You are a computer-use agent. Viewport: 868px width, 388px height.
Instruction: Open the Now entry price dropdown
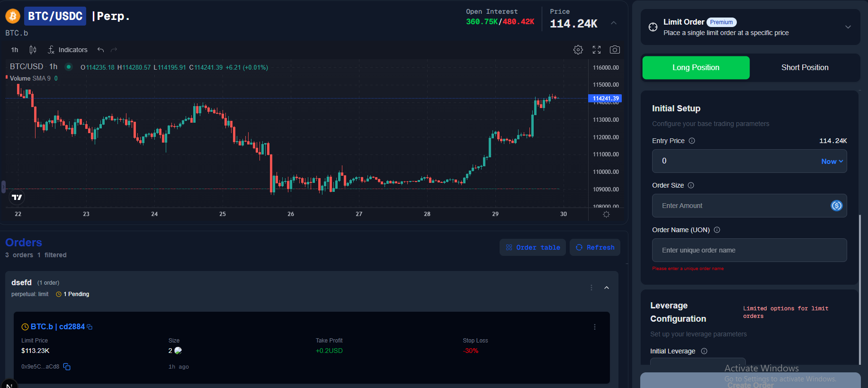[832, 162]
